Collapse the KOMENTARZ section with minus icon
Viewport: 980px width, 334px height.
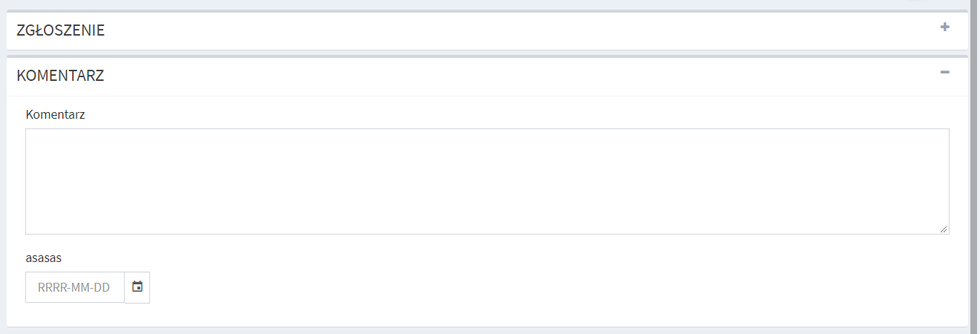(945, 72)
